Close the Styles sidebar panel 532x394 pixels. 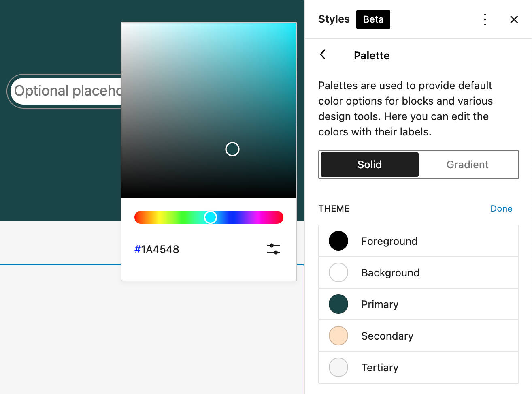tap(514, 19)
